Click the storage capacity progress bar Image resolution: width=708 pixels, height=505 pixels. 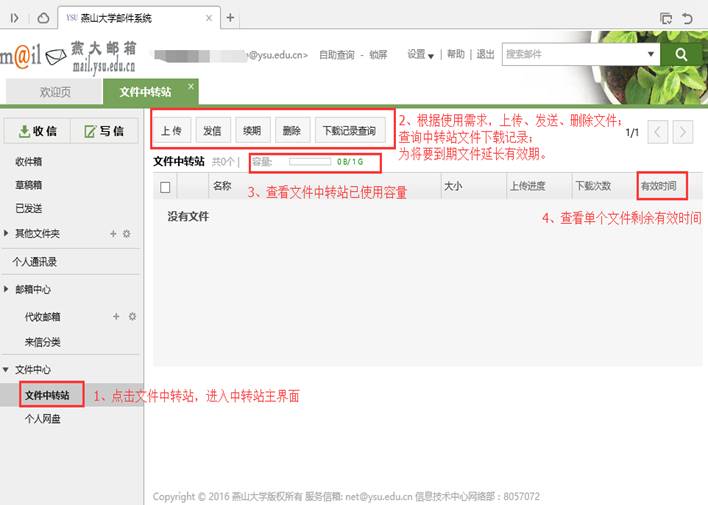click(x=309, y=160)
